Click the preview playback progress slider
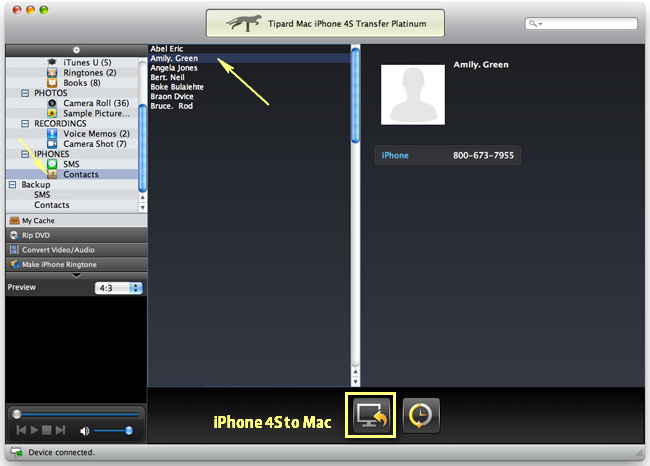This screenshot has width=650, height=466. (x=76, y=414)
